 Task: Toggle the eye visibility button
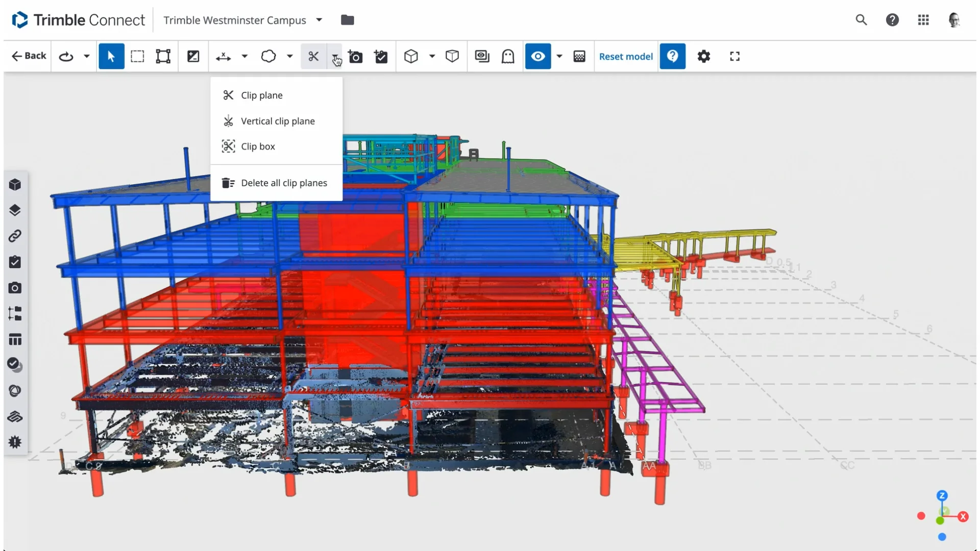[x=538, y=56]
